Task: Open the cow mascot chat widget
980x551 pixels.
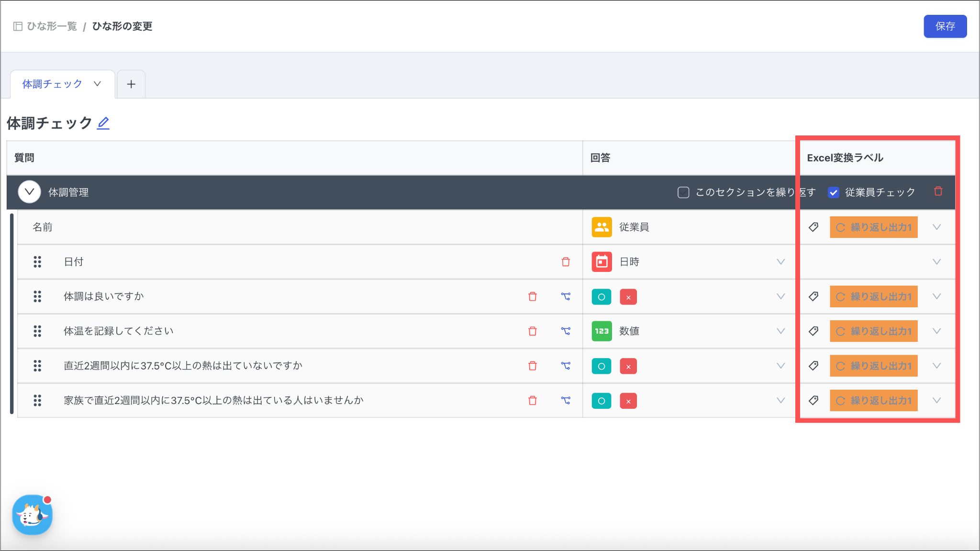Action: click(32, 515)
